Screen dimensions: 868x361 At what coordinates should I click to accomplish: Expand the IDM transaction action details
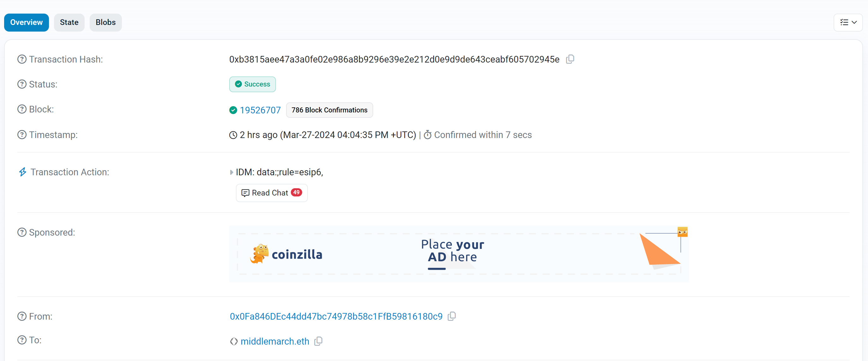(231, 172)
